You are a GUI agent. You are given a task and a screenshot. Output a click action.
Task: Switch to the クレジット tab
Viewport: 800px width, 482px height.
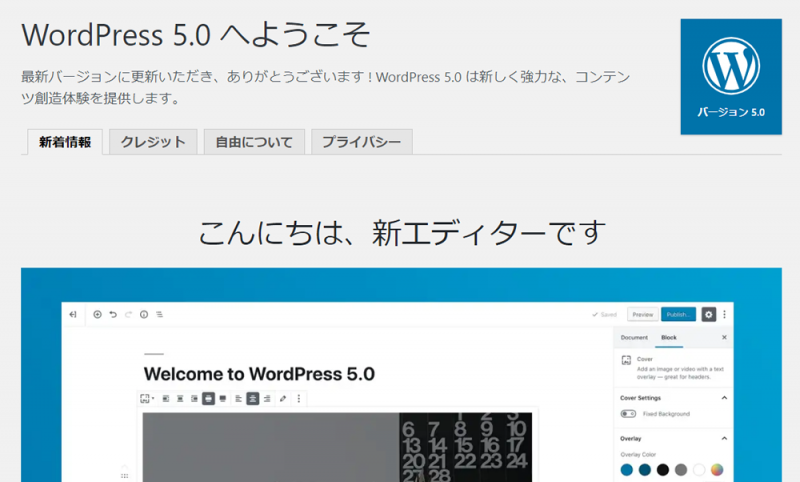tap(153, 142)
